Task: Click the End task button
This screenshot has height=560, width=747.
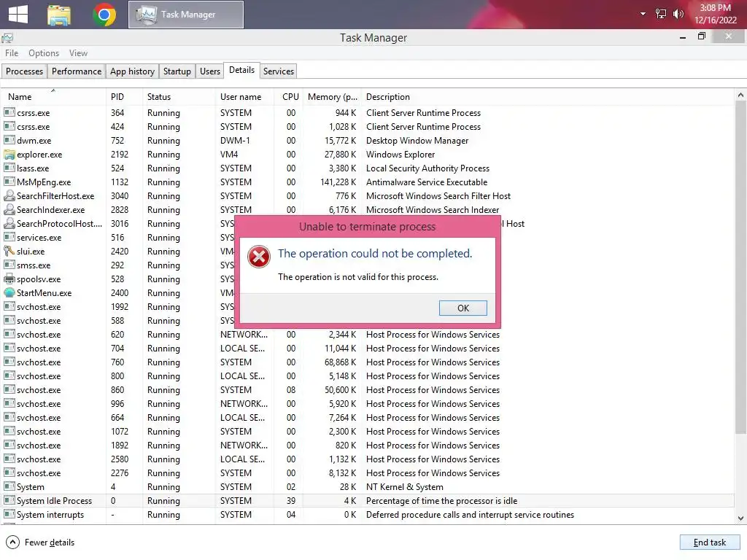Action: (x=709, y=542)
